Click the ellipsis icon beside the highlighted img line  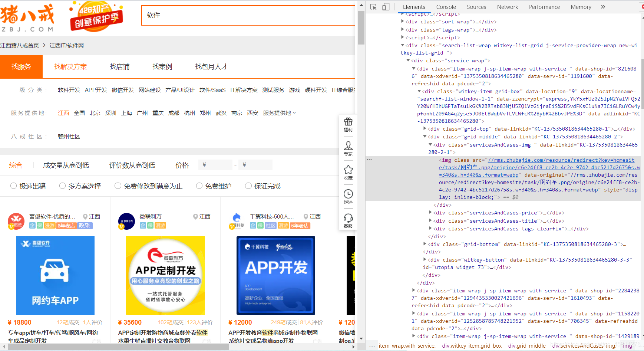[x=369, y=160]
